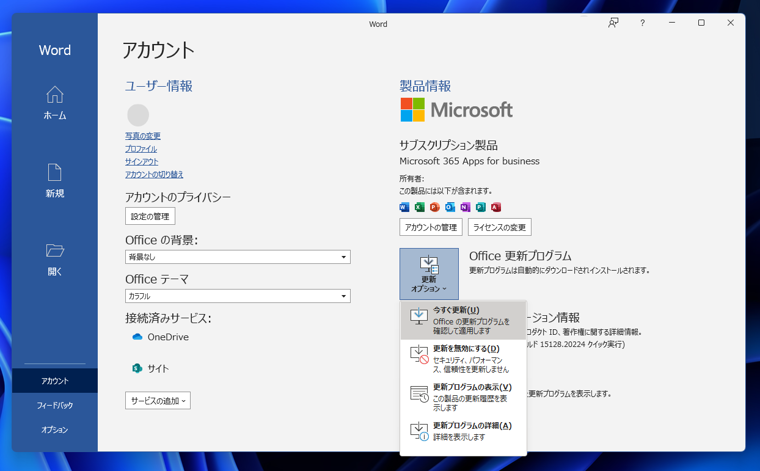The image size is (760, 471).
Task: Click the 写真の変更 link
Action: click(142, 136)
